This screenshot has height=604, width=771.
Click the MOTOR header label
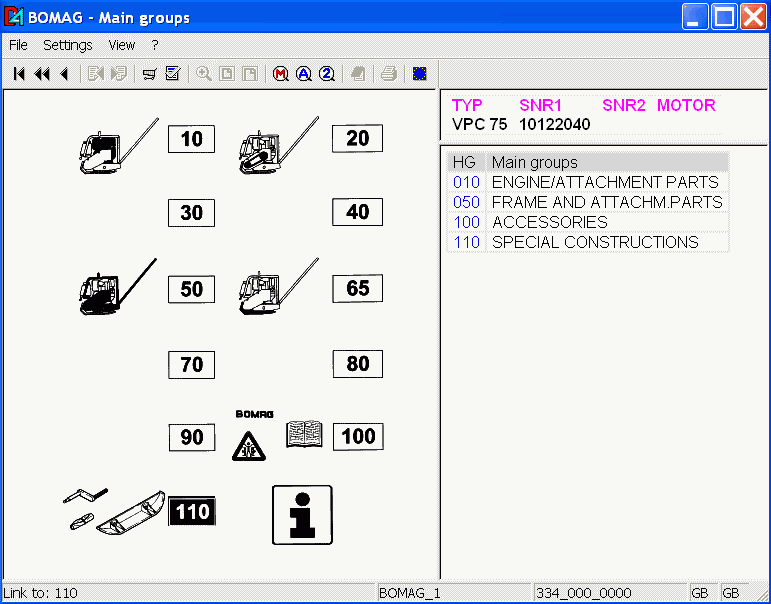tap(686, 105)
